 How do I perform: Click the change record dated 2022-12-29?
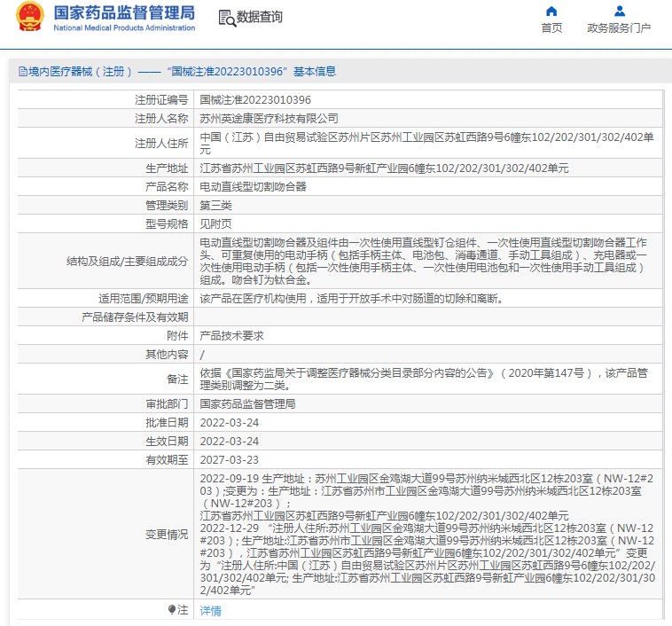click(x=427, y=559)
